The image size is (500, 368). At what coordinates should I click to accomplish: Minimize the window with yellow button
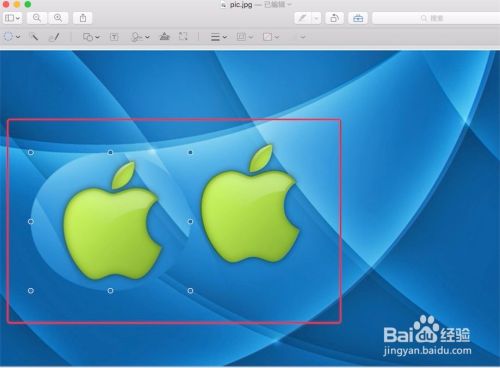17,4
